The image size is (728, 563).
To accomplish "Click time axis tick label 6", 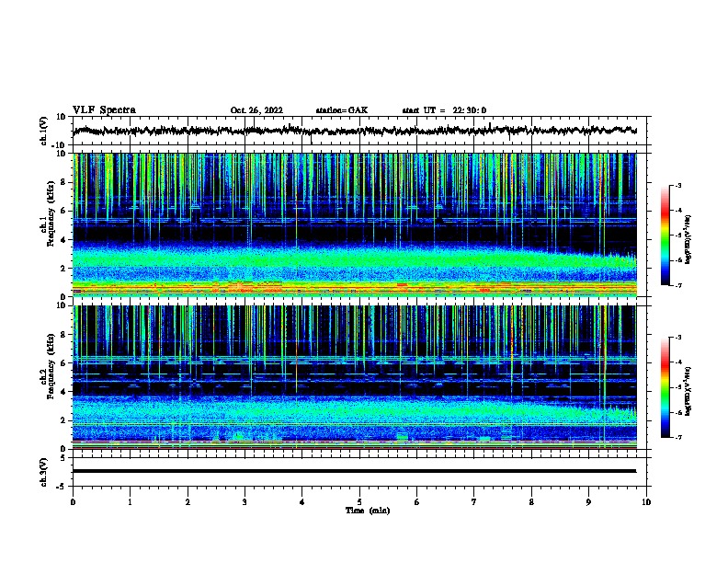I will coord(417,502).
